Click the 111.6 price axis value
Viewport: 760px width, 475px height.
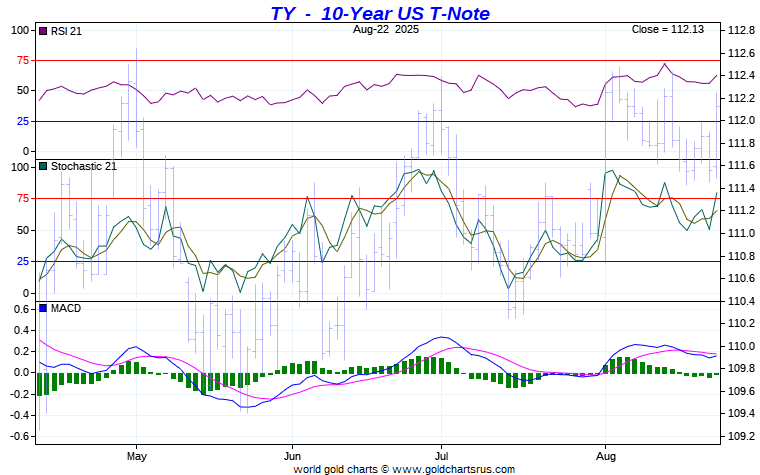click(x=741, y=166)
